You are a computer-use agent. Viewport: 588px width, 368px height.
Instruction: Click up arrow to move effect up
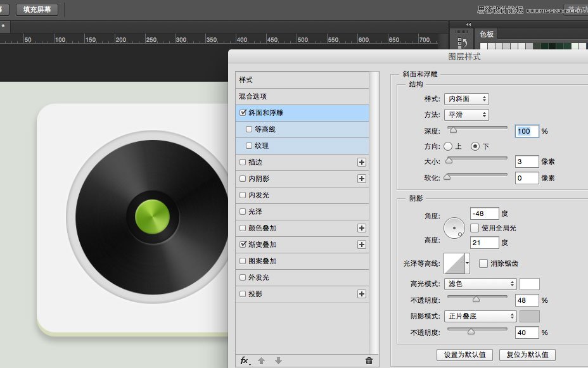click(x=262, y=360)
